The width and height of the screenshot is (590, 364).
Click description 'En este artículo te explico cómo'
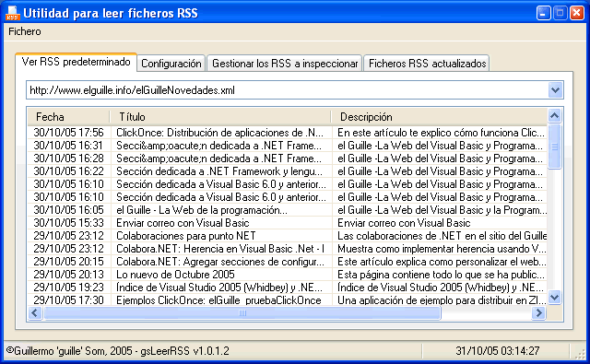coord(441,133)
